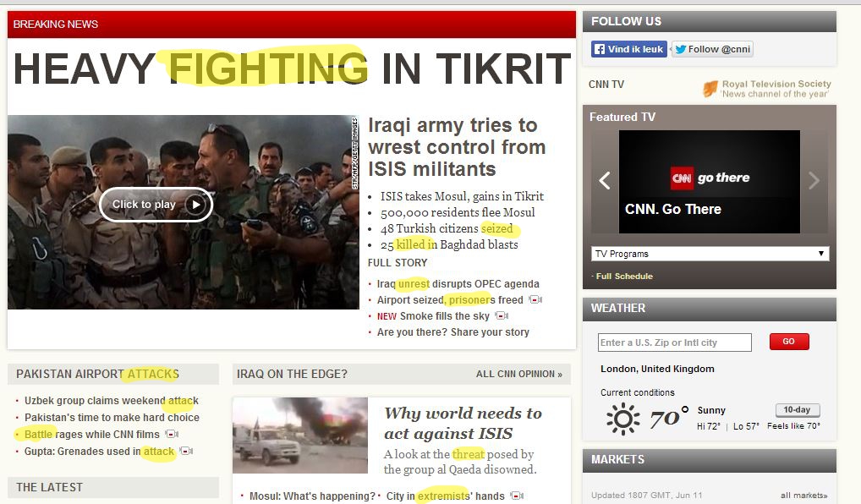The image size is (861, 504).
Task: Click the Facebook 'Vind ik leuk' button
Action: pos(629,49)
